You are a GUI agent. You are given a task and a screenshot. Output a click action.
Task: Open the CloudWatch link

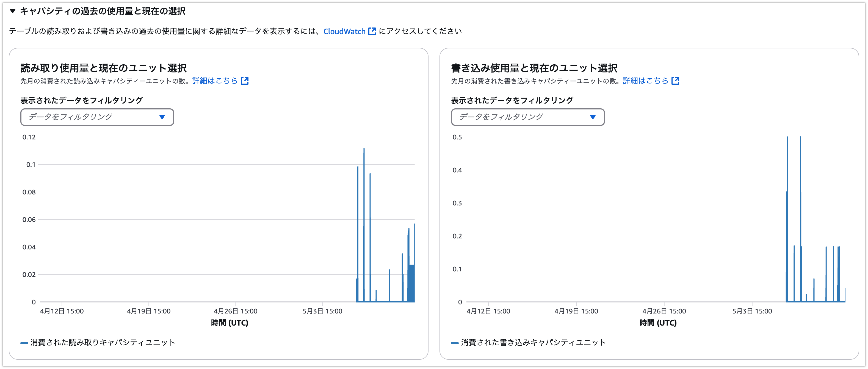pos(344,31)
